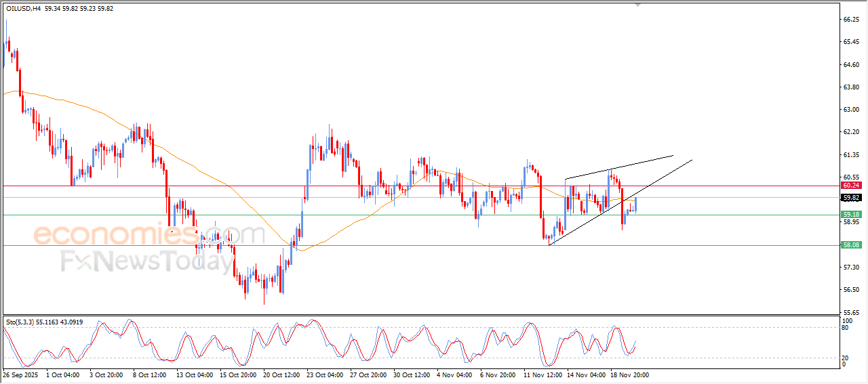Click the green 59.18 price label

click(851, 215)
